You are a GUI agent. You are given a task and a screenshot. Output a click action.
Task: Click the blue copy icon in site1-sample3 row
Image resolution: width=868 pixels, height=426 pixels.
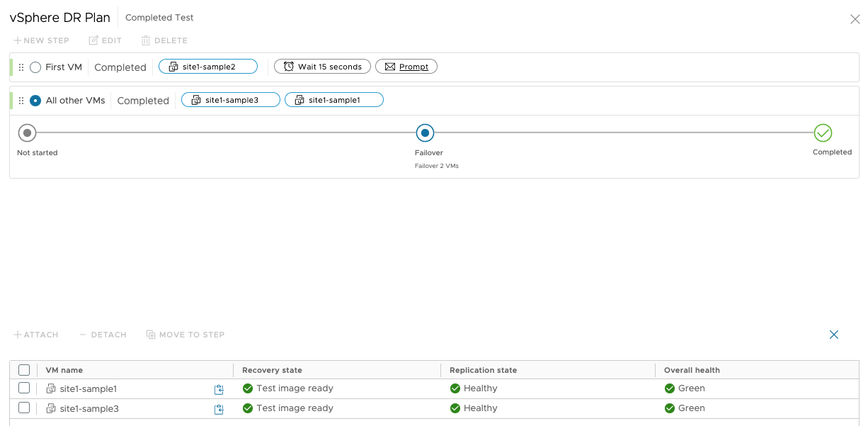[219, 409]
